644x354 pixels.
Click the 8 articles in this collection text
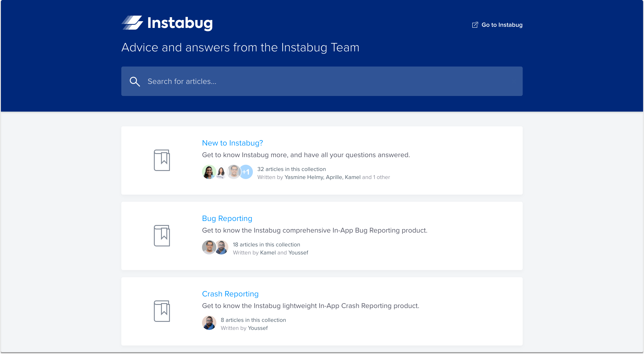(253, 320)
